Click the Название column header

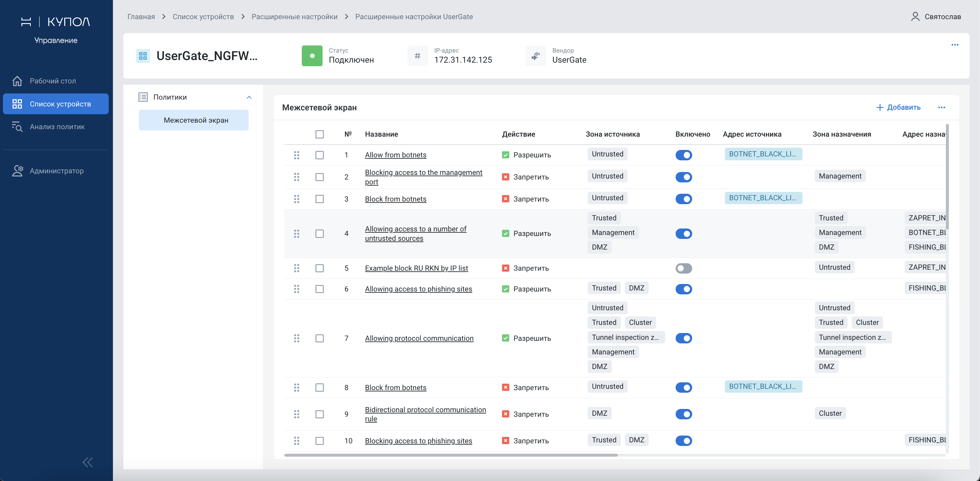pos(381,134)
